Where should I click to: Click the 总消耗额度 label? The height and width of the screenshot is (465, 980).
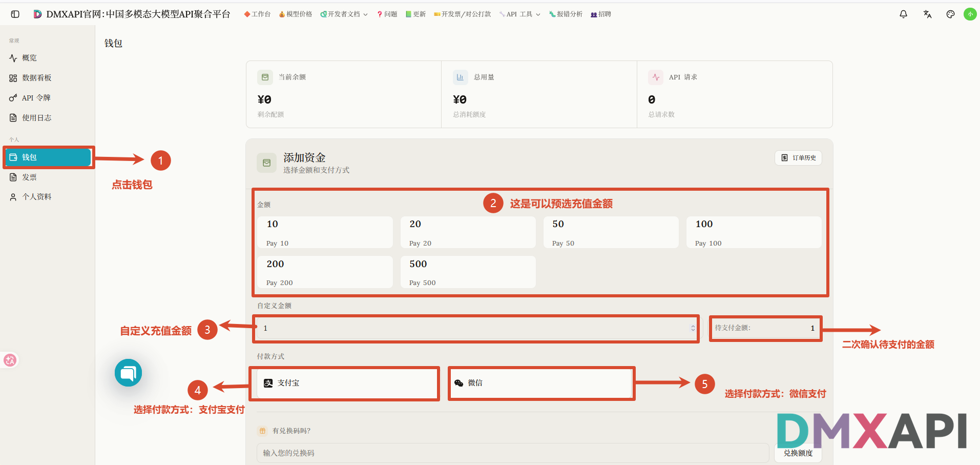(469, 115)
